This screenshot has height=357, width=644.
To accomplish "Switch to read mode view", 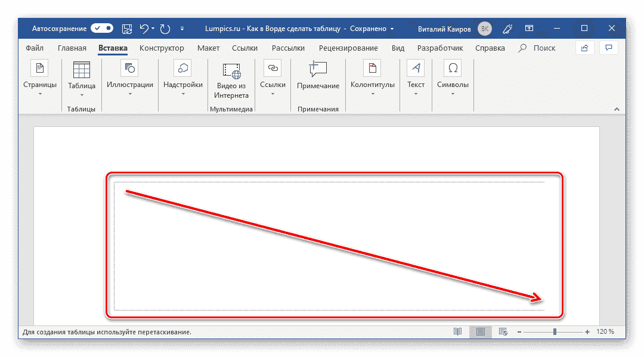I will 458,331.
